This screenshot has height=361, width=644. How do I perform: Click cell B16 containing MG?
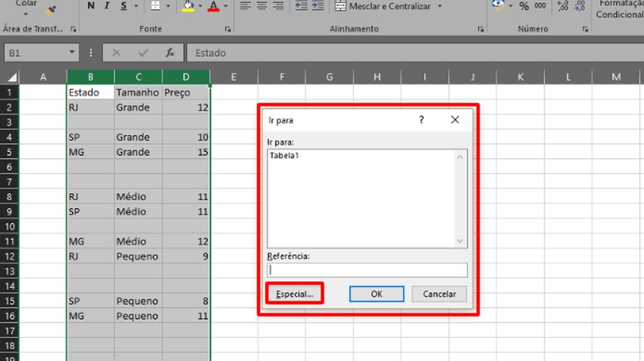point(90,316)
